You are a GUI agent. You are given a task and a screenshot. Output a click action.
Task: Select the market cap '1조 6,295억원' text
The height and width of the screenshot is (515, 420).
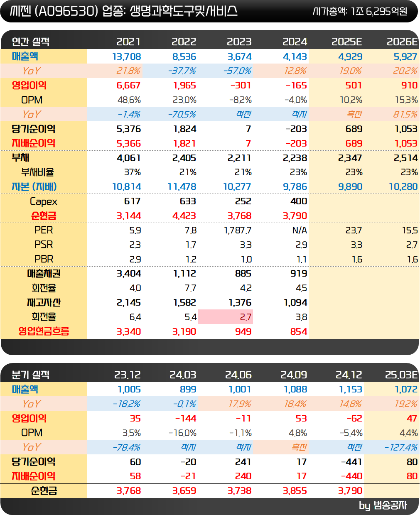tap(379, 11)
